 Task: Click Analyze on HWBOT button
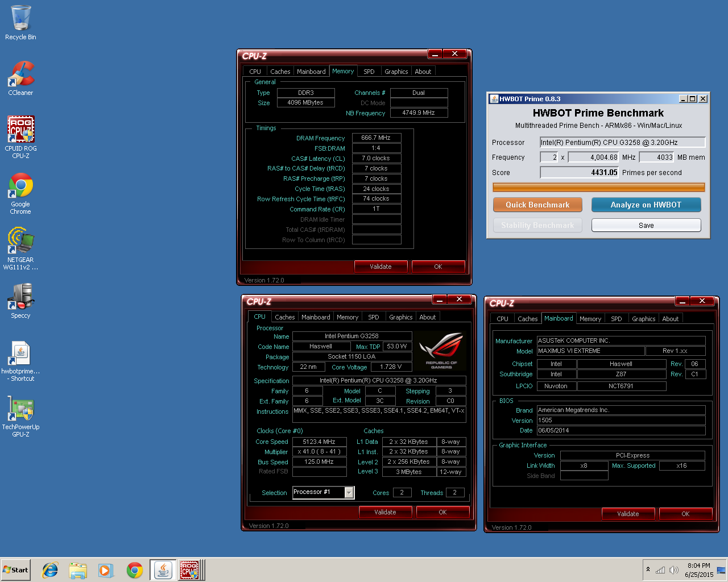pos(646,205)
